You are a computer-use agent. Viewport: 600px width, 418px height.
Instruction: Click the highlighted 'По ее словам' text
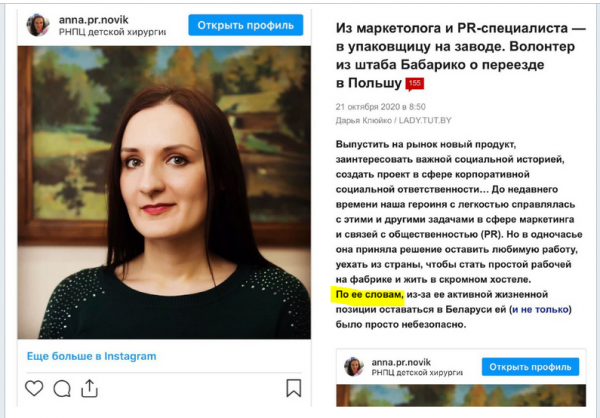(x=369, y=295)
